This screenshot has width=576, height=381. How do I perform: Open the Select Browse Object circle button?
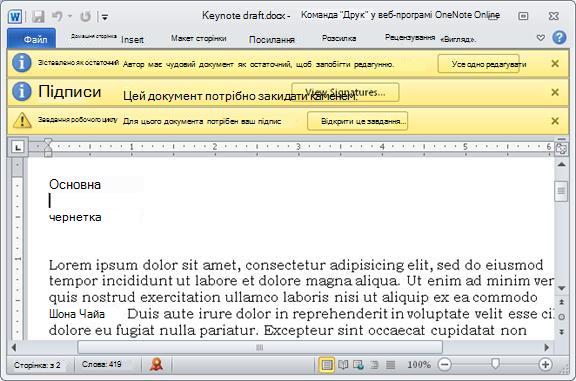(x=561, y=317)
